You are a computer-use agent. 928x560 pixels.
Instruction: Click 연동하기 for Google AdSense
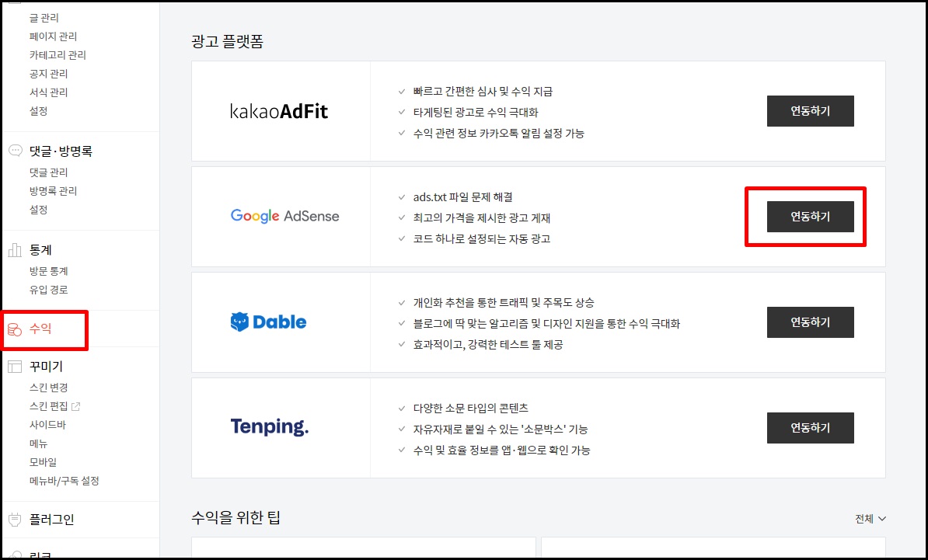[811, 217]
